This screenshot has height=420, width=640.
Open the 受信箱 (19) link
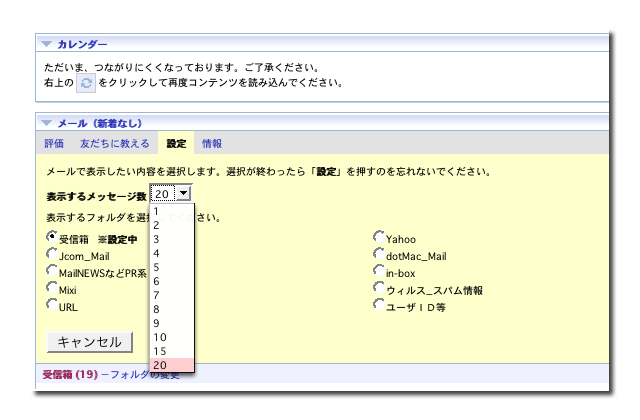point(70,374)
